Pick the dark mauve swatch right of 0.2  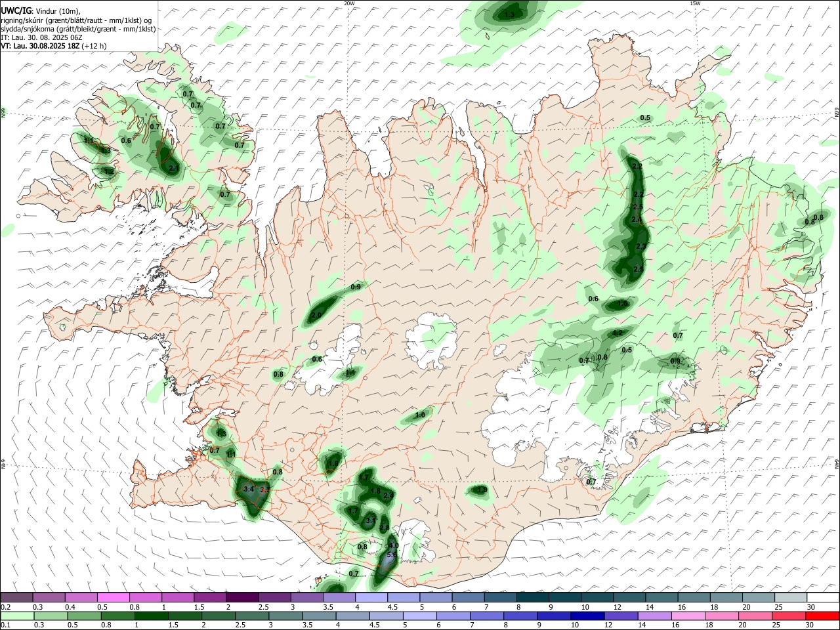pos(16,597)
